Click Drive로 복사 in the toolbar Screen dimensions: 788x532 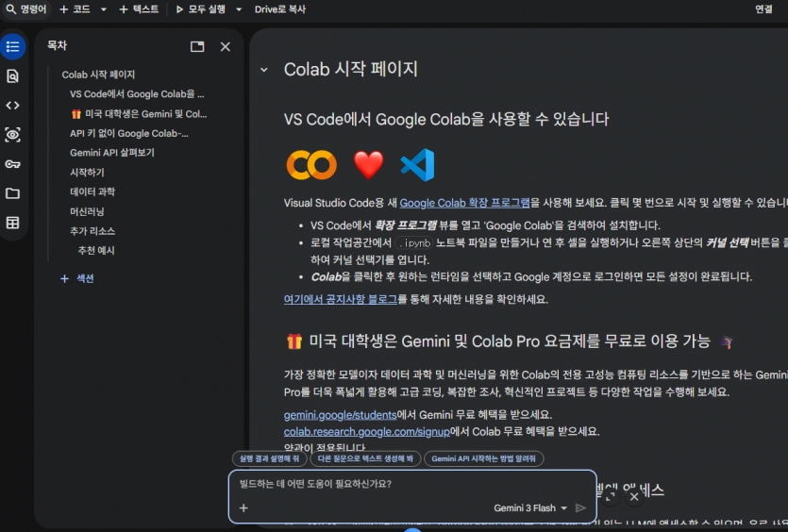point(279,9)
